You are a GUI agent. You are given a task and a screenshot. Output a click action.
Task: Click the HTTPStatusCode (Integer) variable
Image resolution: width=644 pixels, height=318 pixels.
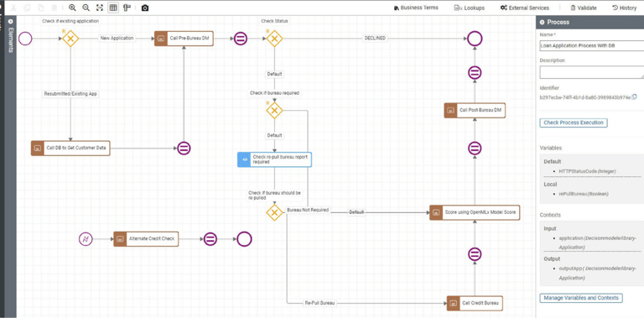coord(587,171)
